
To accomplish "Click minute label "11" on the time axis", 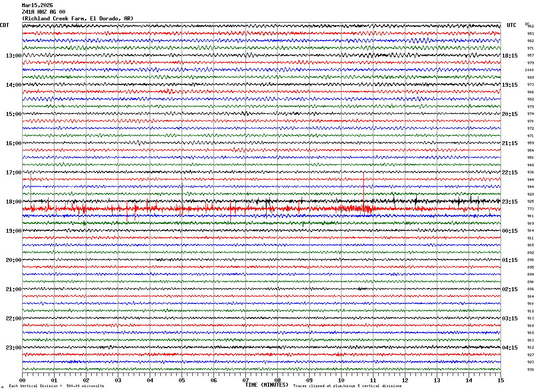I will [x=373, y=380].
